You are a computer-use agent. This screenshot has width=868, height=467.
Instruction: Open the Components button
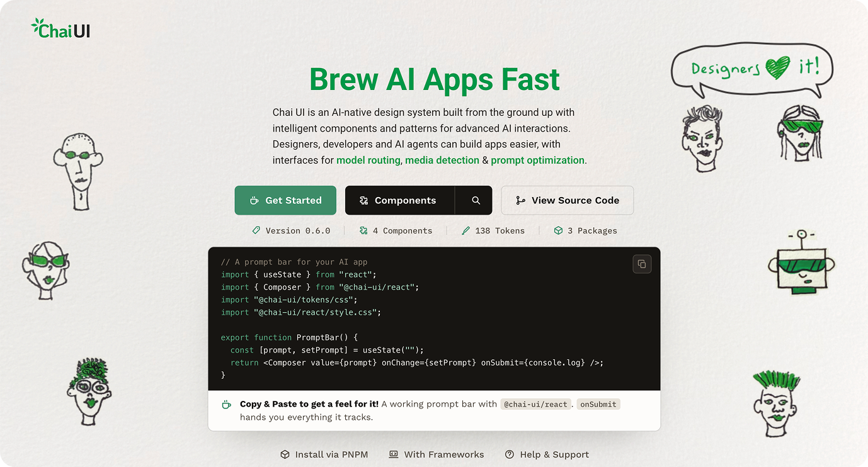pos(399,200)
